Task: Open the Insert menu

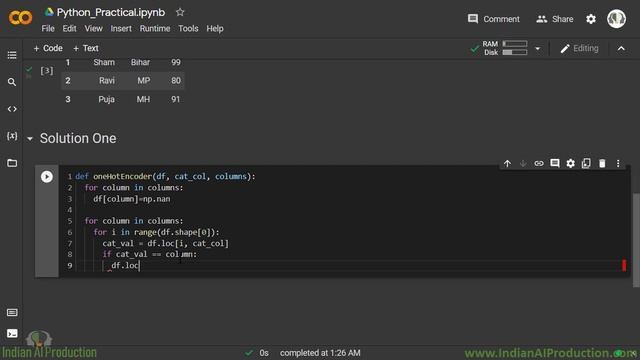Action: coord(121,29)
